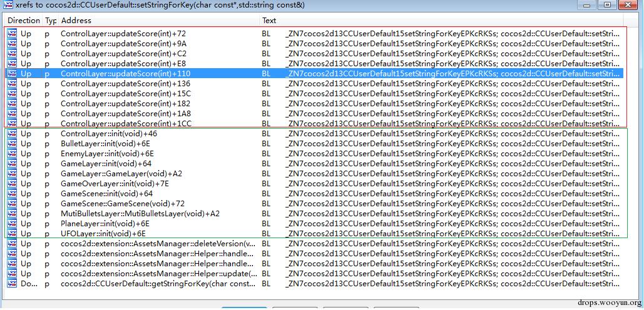
Task: Select address GameScene::GameScene(void)+72
Action: 123,203
